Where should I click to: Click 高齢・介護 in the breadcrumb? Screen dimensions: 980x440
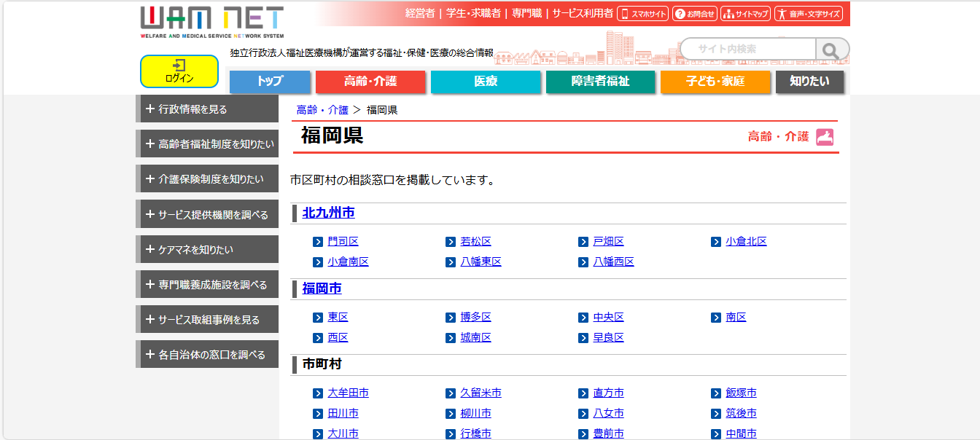coord(322,110)
